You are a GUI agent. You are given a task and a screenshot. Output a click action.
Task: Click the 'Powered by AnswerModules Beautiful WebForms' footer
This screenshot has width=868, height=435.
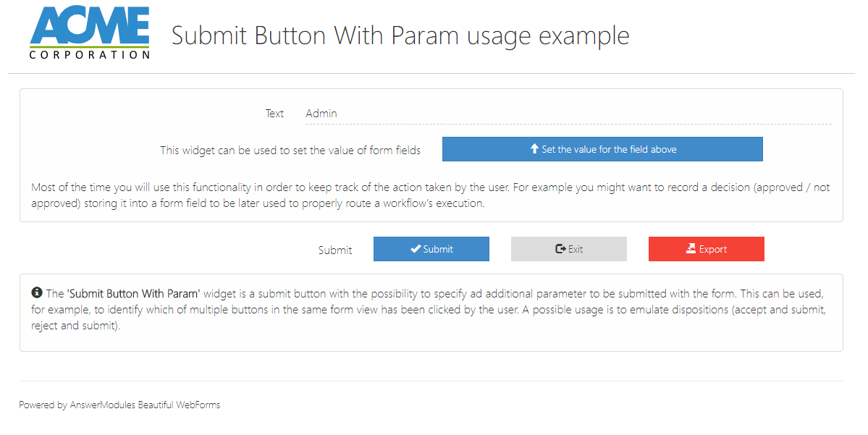(x=119, y=405)
